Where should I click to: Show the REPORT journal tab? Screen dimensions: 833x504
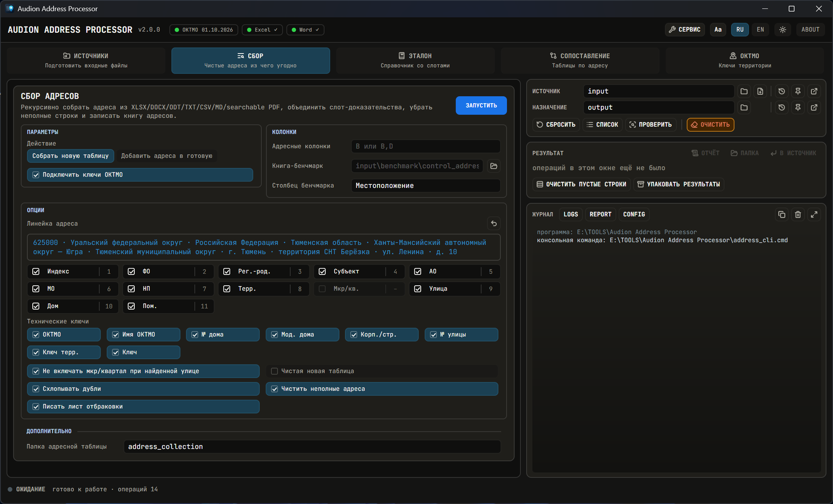click(600, 215)
